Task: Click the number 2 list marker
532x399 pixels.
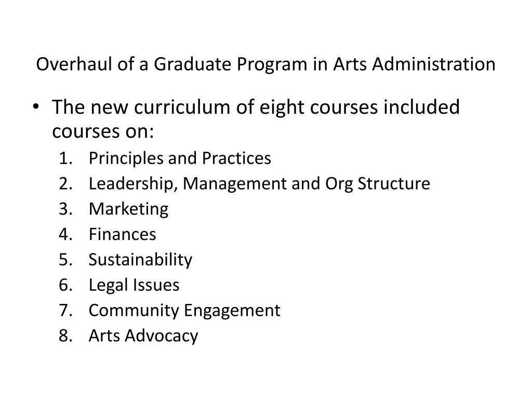Action: pos(66,183)
